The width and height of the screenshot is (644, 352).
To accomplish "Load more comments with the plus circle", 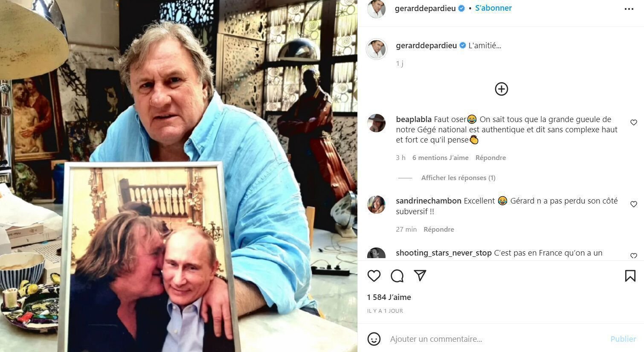I will 501,89.
